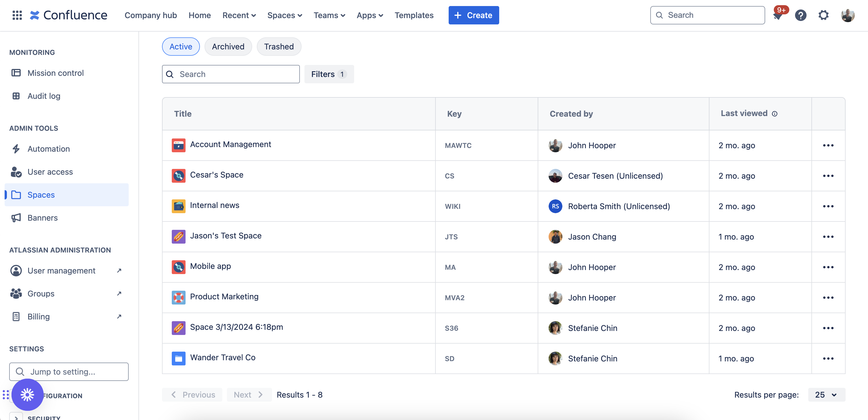Switch to the Archived spaces tab
The width and height of the screenshot is (868, 420).
228,47
